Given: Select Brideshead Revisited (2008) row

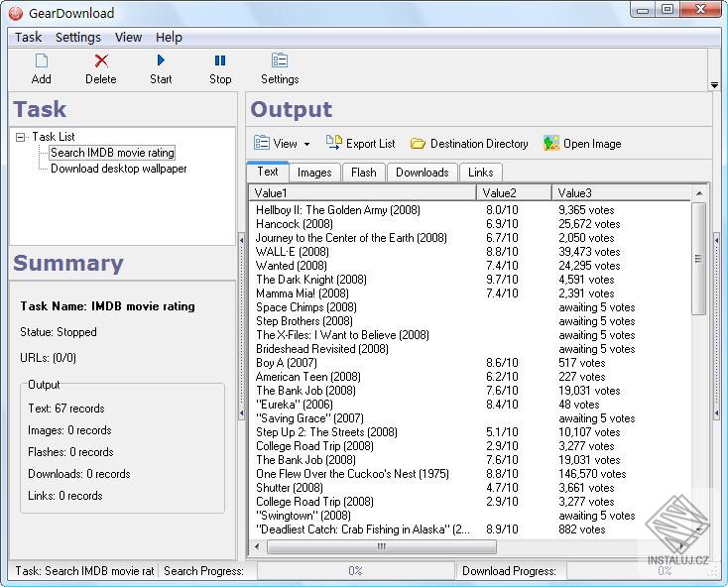Looking at the screenshot, I should [x=469, y=349].
